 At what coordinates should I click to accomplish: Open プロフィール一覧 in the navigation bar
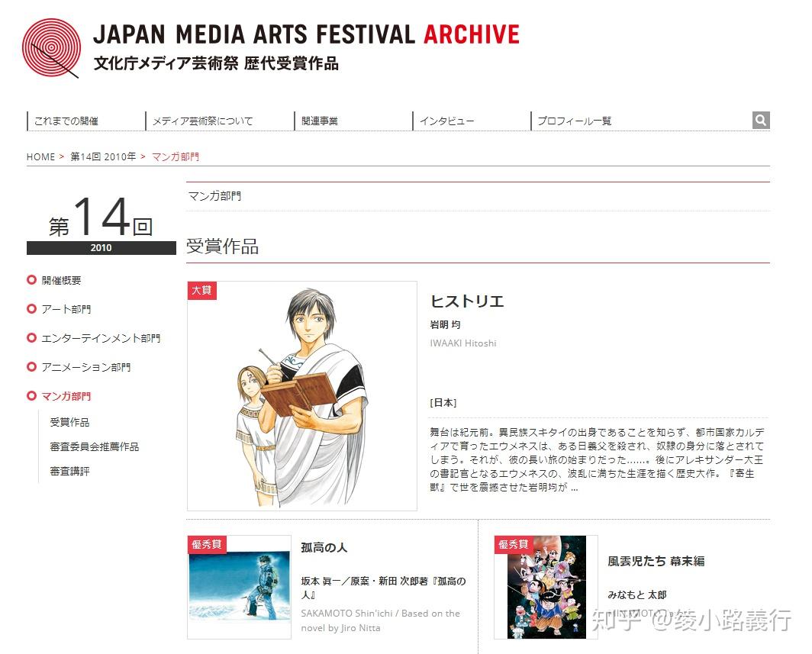[x=575, y=121]
